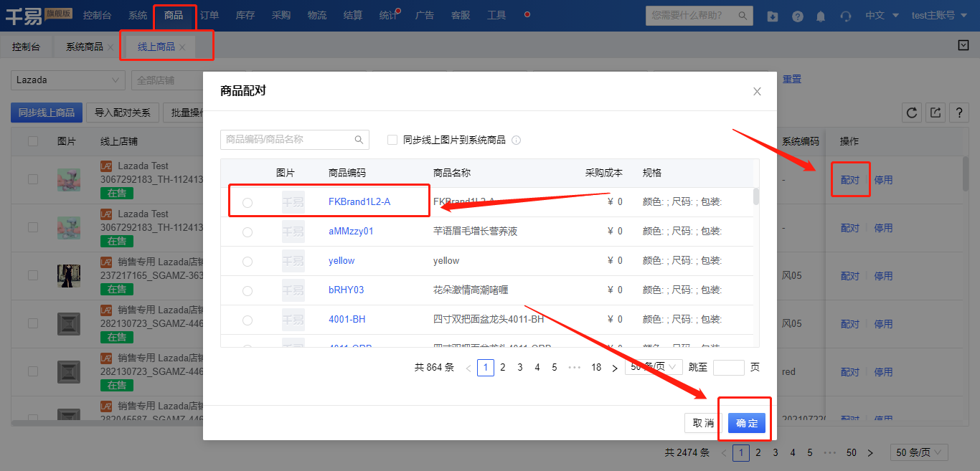Click the thumbnail of the yellow product row
This screenshot has height=471, width=980.
point(293,261)
